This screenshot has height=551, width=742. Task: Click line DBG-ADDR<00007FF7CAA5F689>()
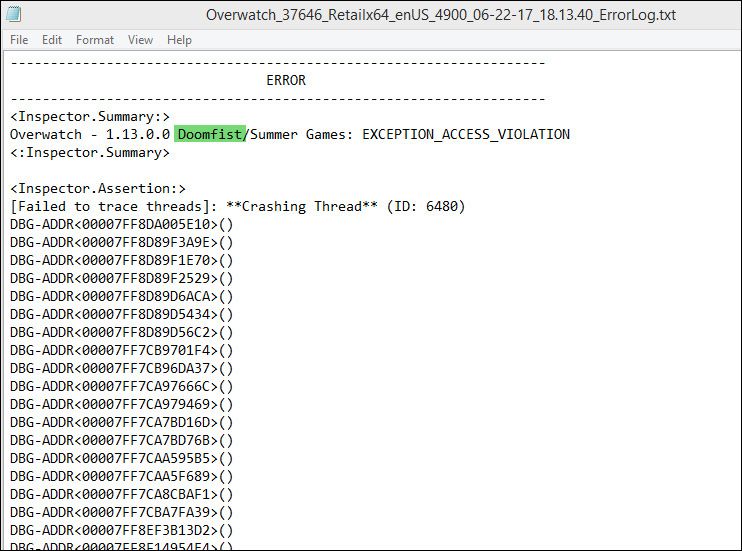(122, 476)
